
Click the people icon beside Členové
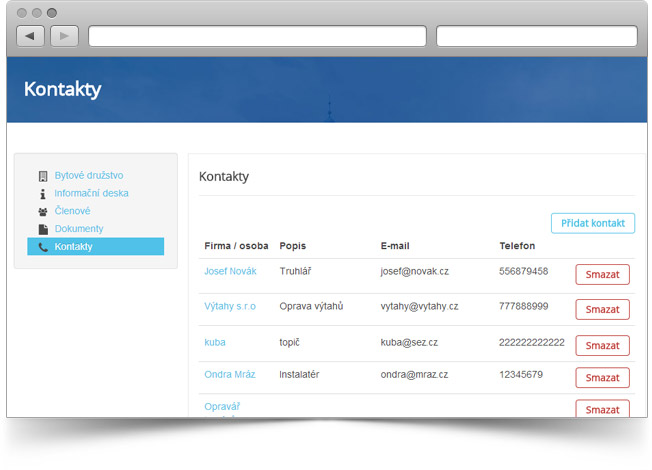43,212
